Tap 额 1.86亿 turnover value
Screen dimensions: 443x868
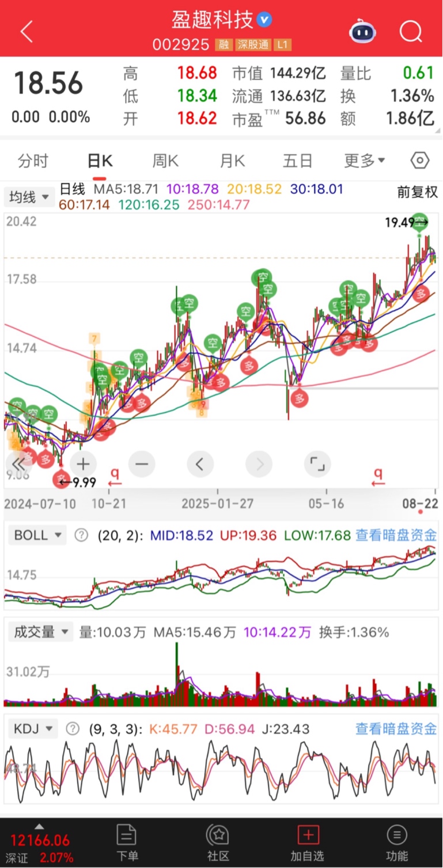[x=387, y=119]
